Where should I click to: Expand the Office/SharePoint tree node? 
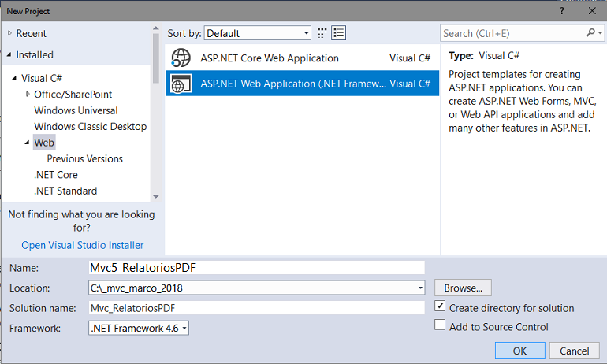pyautogui.click(x=28, y=94)
